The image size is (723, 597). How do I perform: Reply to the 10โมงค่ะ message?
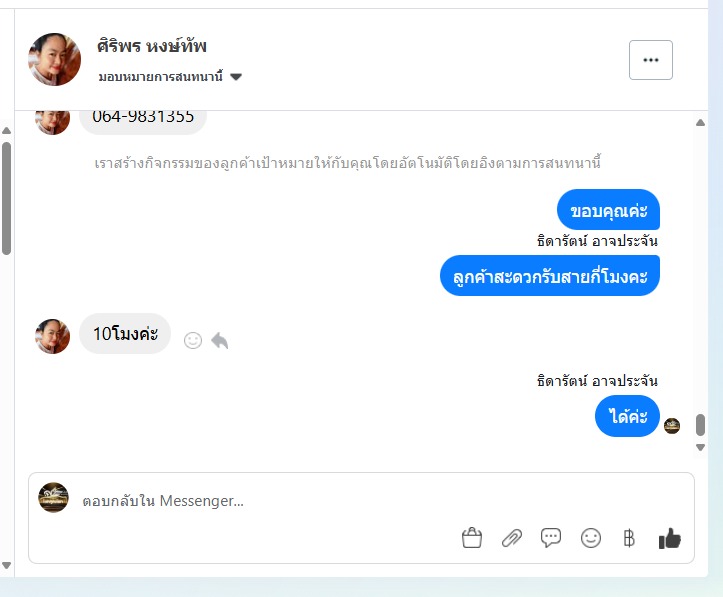point(219,341)
